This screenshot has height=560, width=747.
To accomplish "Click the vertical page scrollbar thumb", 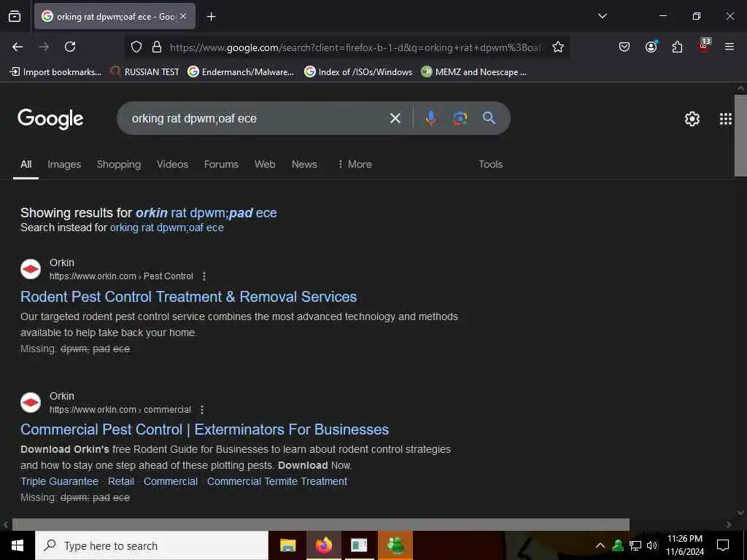I will pos(740,136).
